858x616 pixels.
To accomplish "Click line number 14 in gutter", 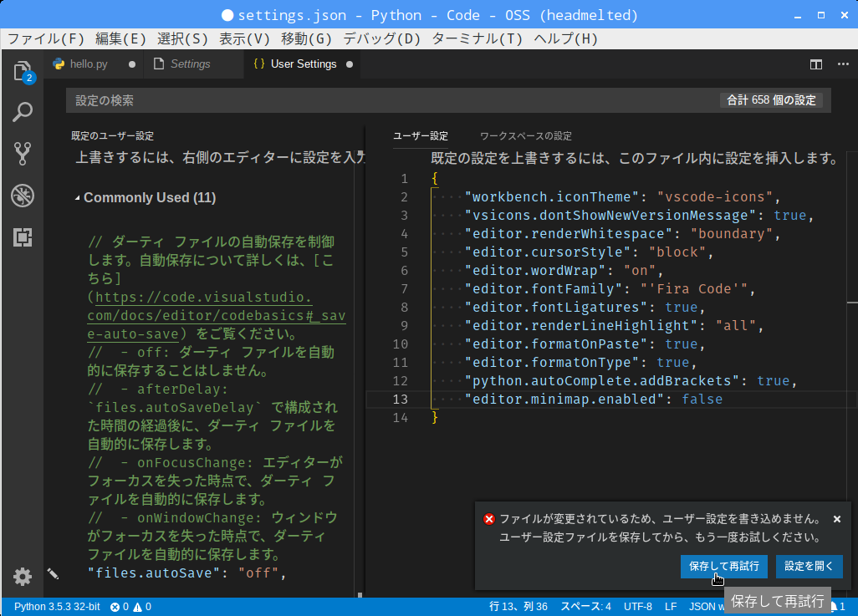I will [x=401, y=418].
